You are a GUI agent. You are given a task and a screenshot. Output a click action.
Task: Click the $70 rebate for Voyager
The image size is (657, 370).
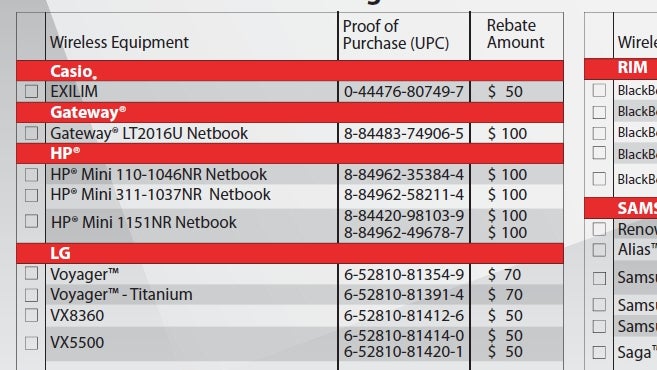coord(504,275)
